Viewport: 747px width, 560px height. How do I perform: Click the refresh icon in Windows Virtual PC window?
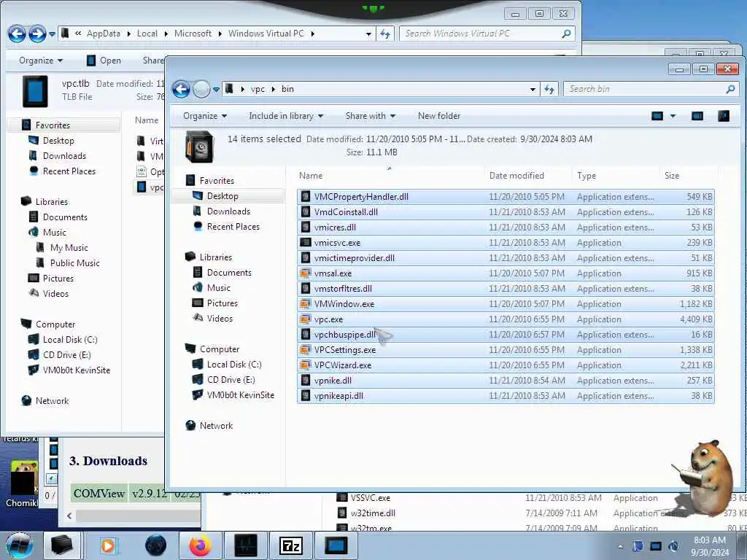click(x=385, y=34)
